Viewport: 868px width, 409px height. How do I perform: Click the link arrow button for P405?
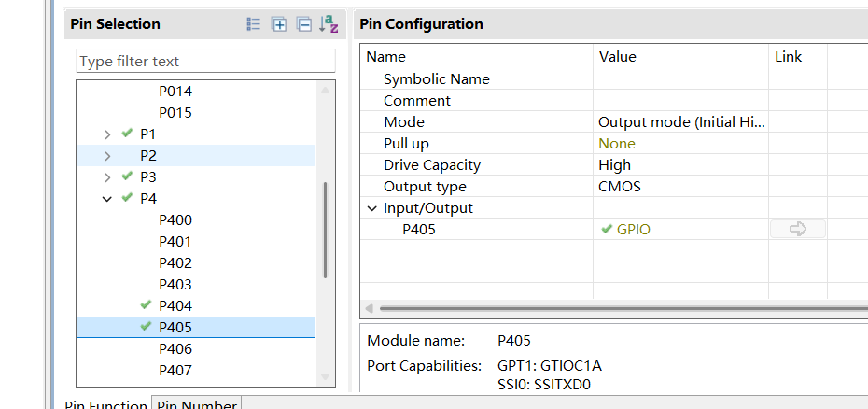(798, 229)
